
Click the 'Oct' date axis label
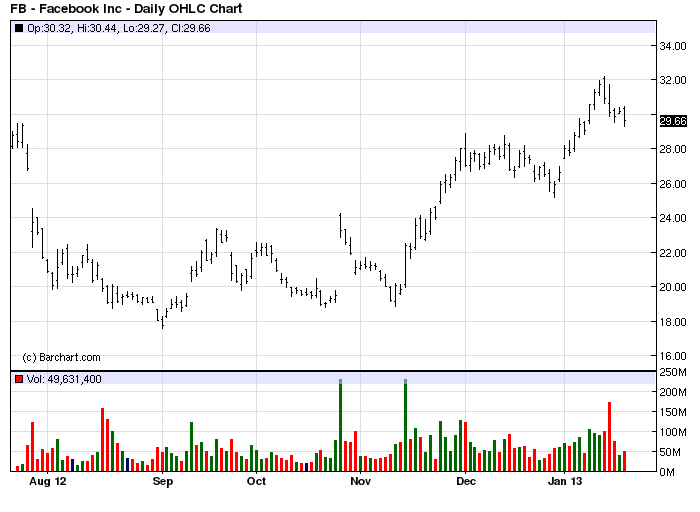click(256, 481)
